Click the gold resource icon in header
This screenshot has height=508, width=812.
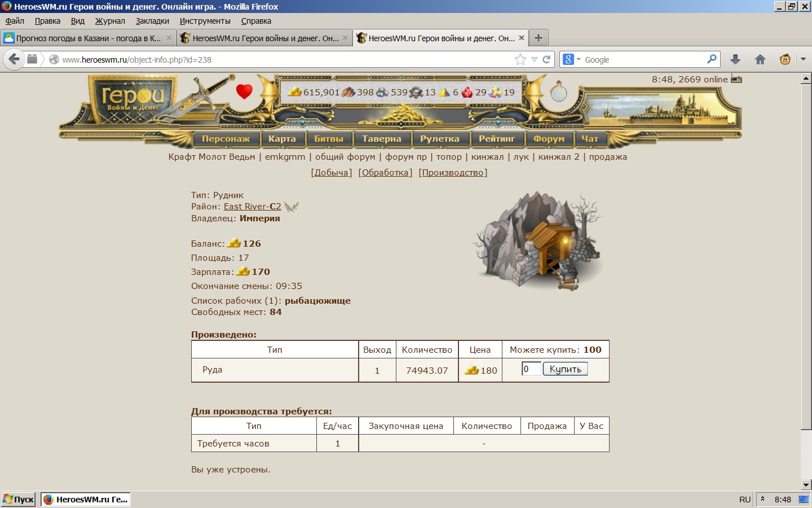(295, 92)
